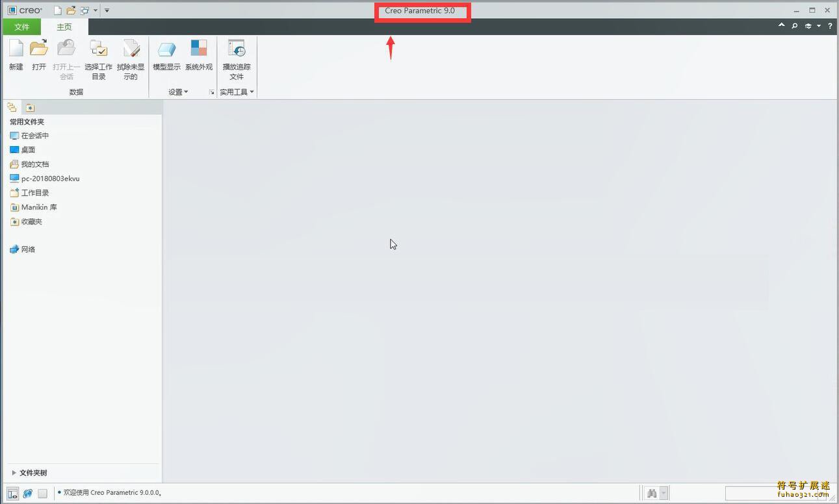
Task: Select the Folder Browser navigator tab
Action: click(12, 107)
